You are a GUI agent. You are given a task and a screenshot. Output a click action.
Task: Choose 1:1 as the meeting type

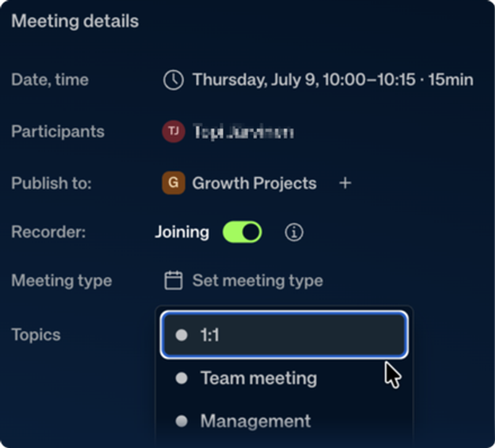coord(284,335)
